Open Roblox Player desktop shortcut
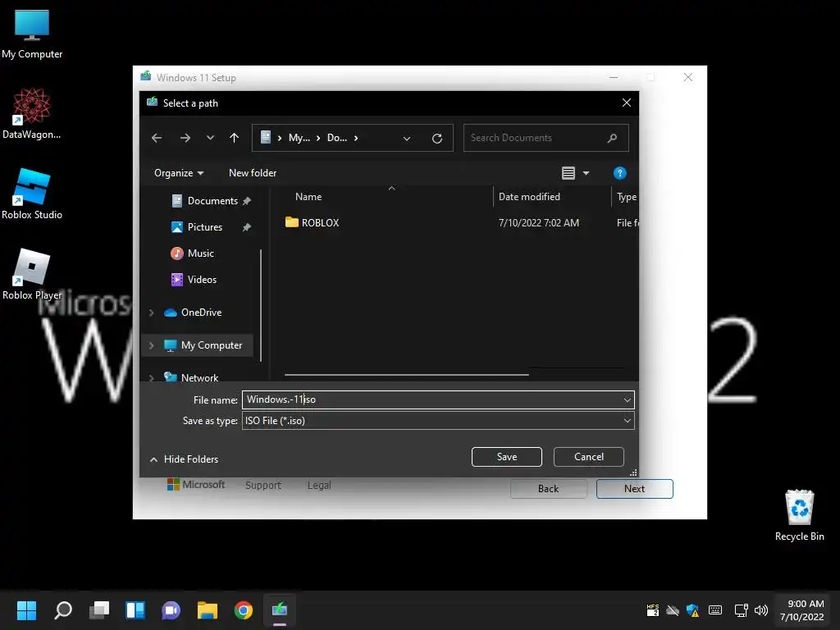The width and height of the screenshot is (840, 630). pyautogui.click(x=32, y=274)
